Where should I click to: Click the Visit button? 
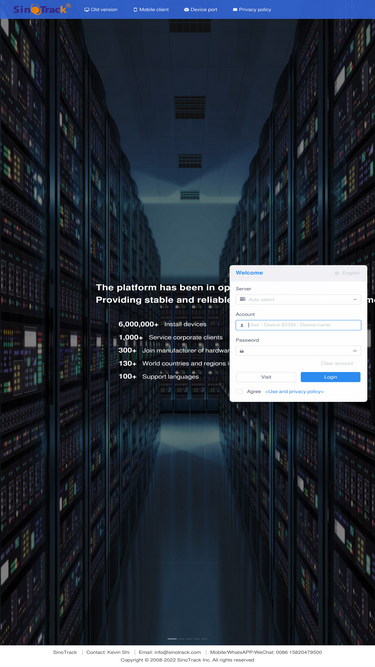266,377
